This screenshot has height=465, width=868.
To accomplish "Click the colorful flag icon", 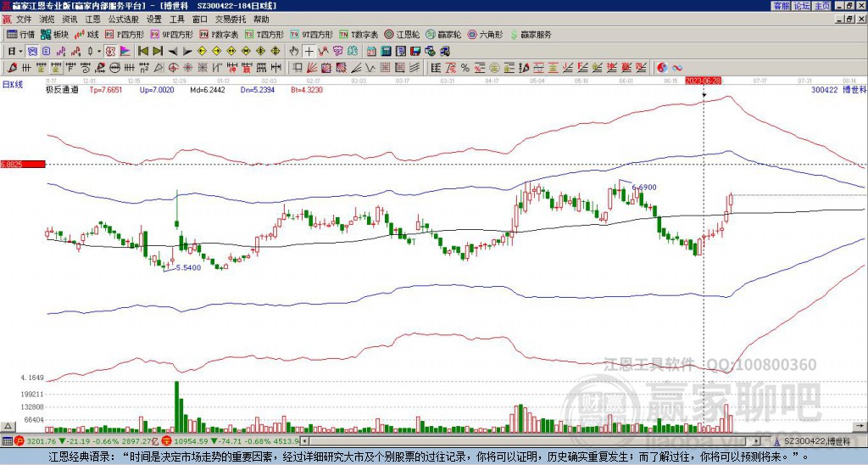I will [125, 52].
